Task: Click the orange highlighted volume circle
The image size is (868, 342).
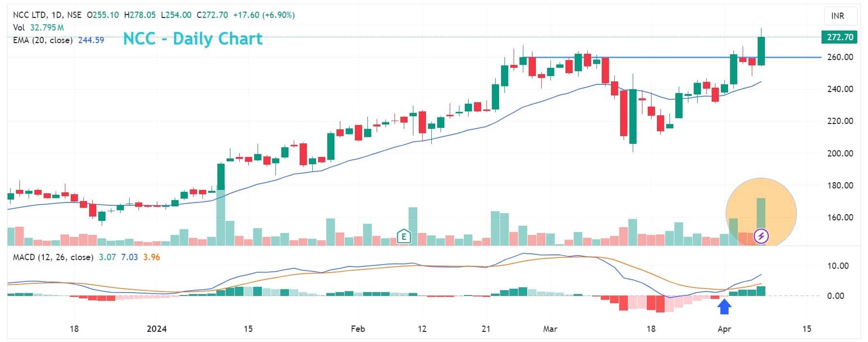Action: pyautogui.click(x=761, y=212)
